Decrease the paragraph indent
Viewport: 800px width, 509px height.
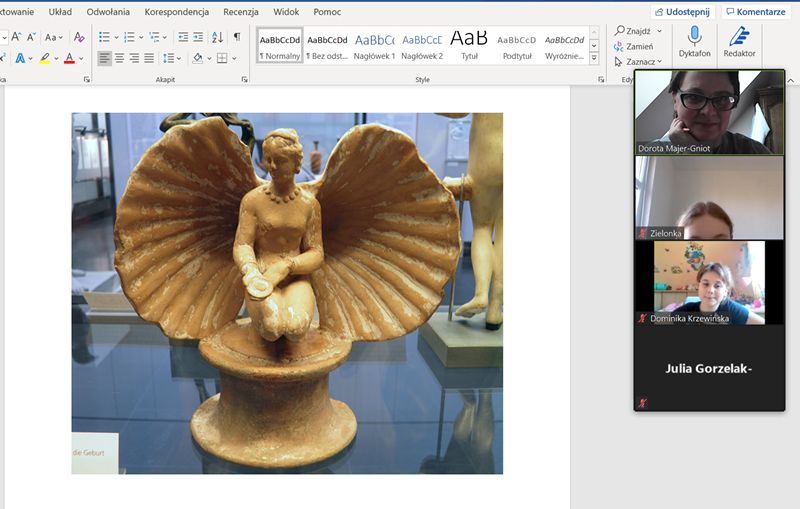tap(183, 37)
